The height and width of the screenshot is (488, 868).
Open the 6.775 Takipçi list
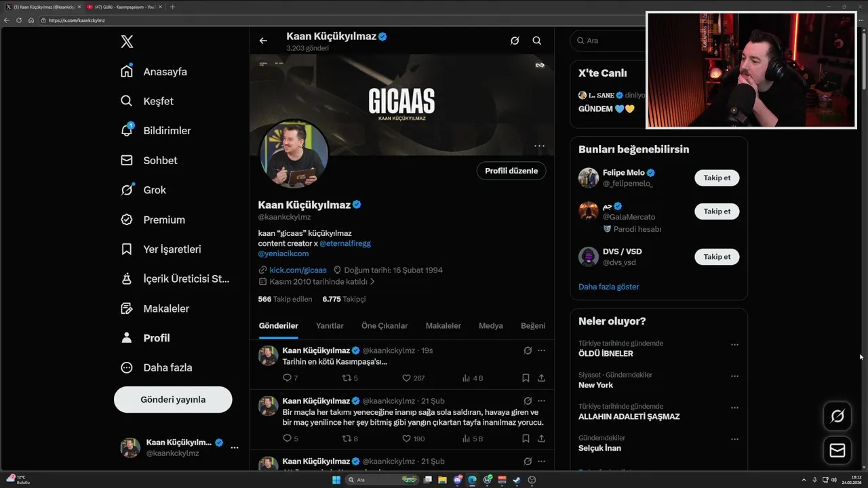click(x=344, y=299)
